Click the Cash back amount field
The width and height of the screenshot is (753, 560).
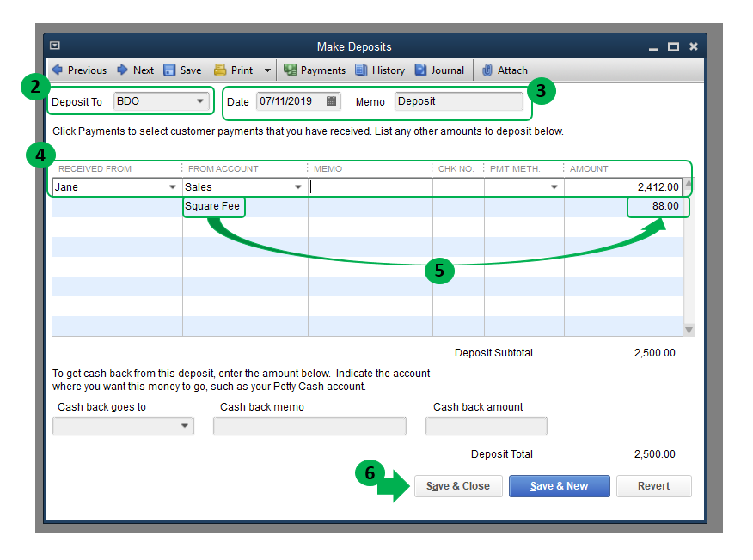point(486,426)
